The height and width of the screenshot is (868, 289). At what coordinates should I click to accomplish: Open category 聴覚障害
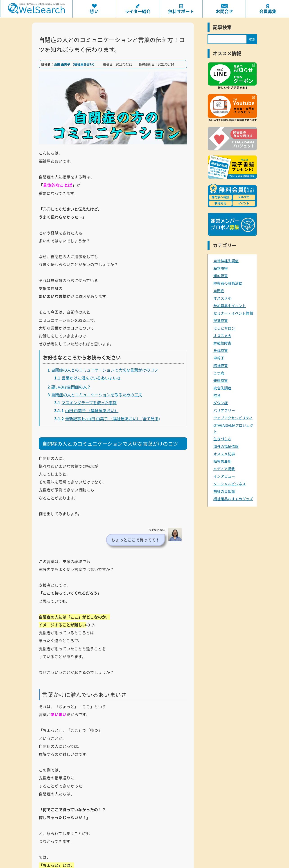[220, 269]
